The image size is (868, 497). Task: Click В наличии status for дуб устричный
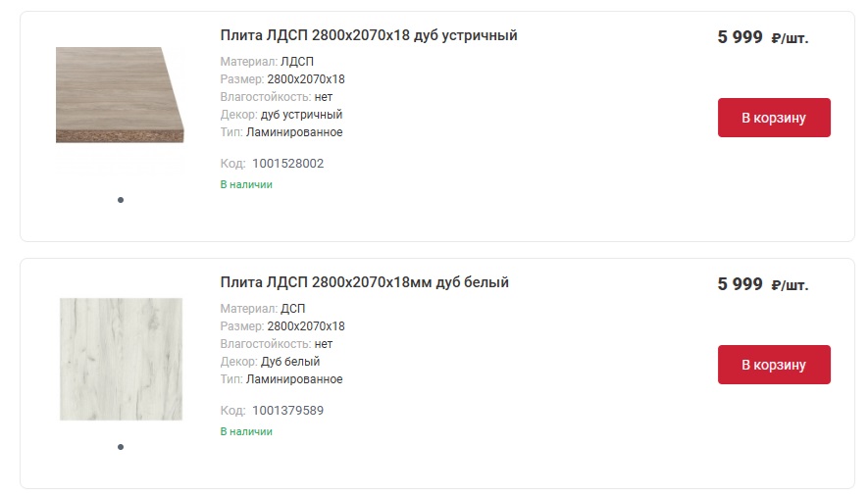point(246,185)
